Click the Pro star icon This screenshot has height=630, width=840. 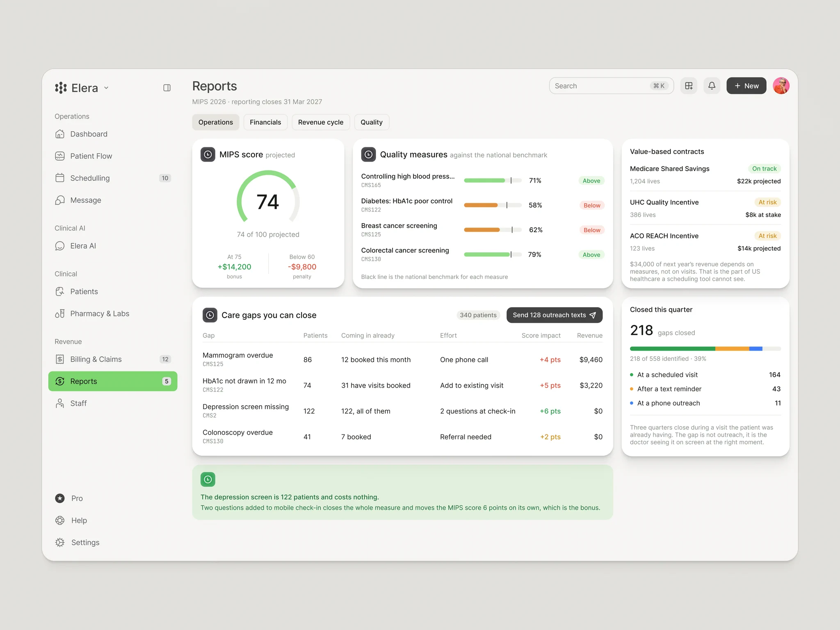(60, 498)
